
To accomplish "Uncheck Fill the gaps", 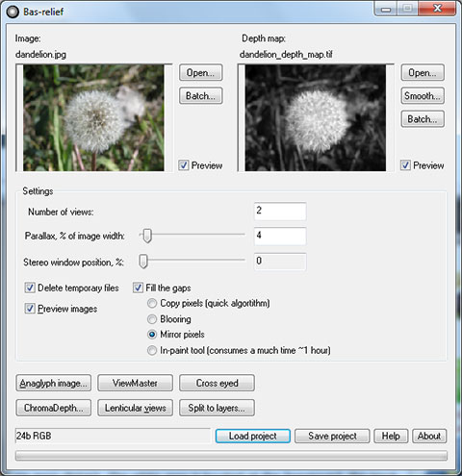I will click(138, 288).
